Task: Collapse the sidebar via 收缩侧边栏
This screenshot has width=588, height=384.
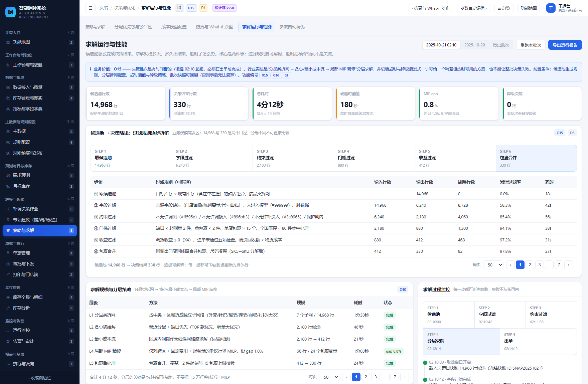Action: point(40,378)
